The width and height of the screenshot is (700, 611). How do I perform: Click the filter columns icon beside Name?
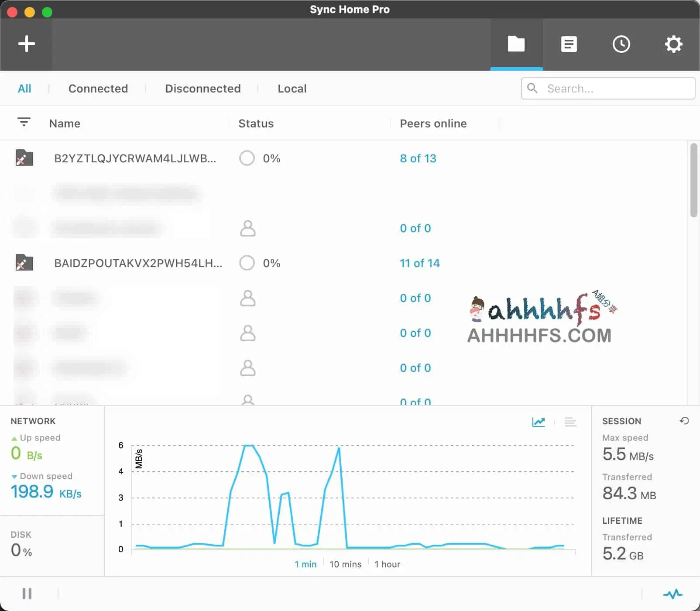[x=24, y=122]
